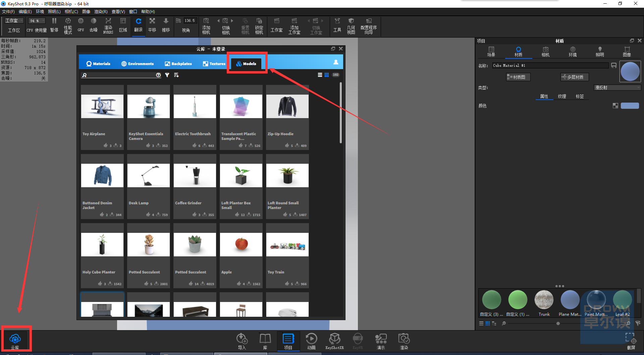
Task: Select the Electric Toothbrush model thumbnail
Action: (x=195, y=106)
